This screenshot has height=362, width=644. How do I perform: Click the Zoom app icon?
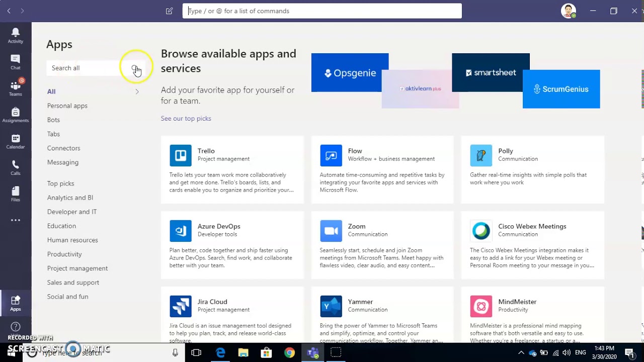331,231
